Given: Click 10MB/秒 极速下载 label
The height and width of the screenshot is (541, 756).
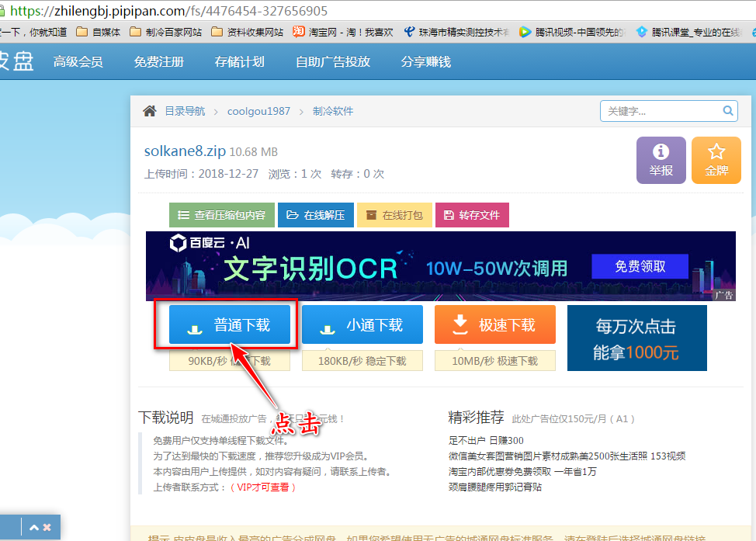Looking at the screenshot, I should (495, 361).
